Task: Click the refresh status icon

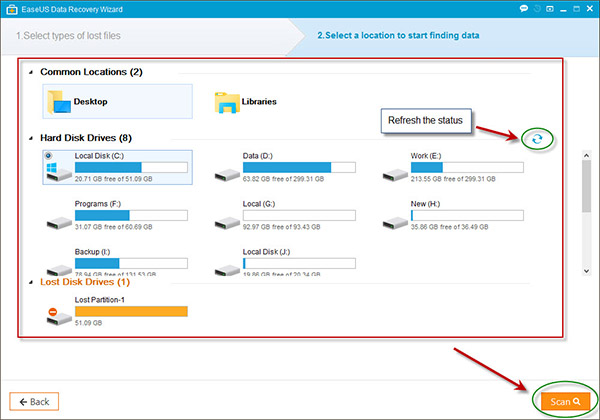Action: tap(537, 139)
